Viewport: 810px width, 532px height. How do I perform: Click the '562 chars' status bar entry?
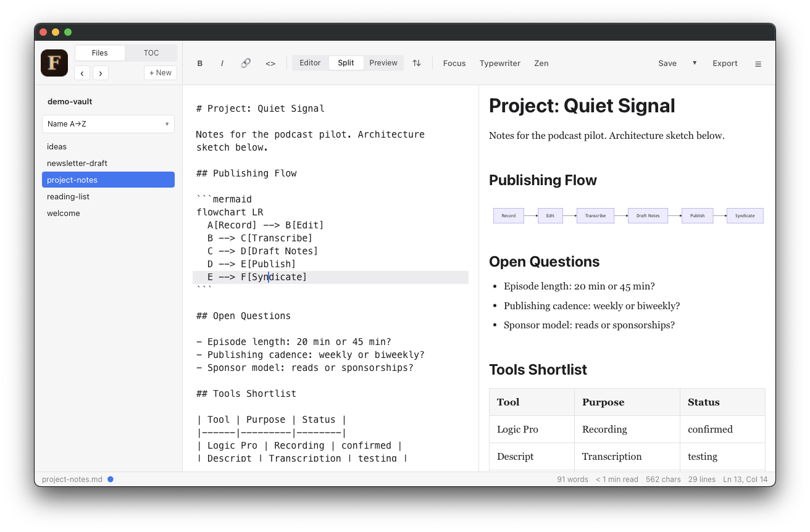click(663, 480)
